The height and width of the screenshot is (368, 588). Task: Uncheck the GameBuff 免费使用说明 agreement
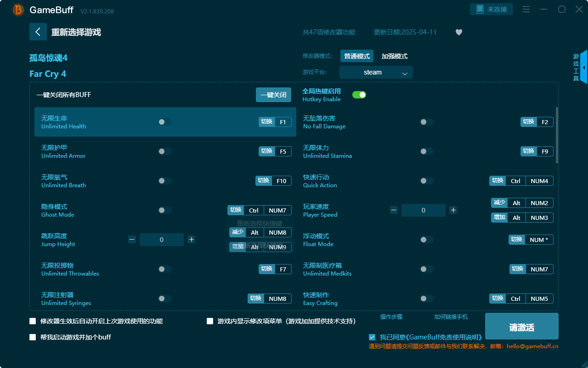[x=372, y=337]
